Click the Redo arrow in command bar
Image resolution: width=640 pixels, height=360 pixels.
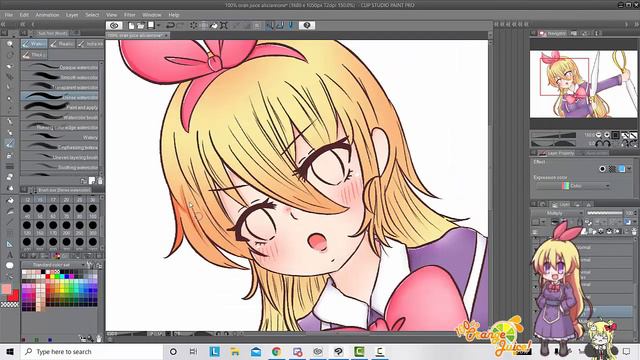(180, 25)
